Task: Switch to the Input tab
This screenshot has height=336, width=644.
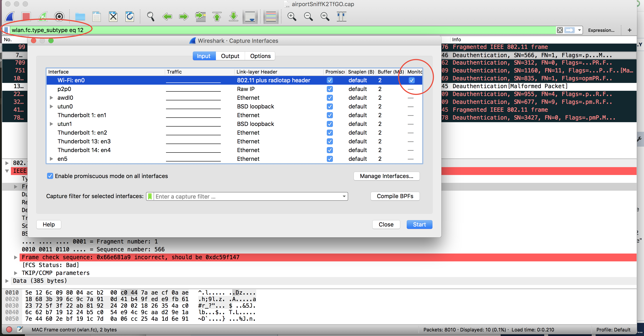Action: 204,56
